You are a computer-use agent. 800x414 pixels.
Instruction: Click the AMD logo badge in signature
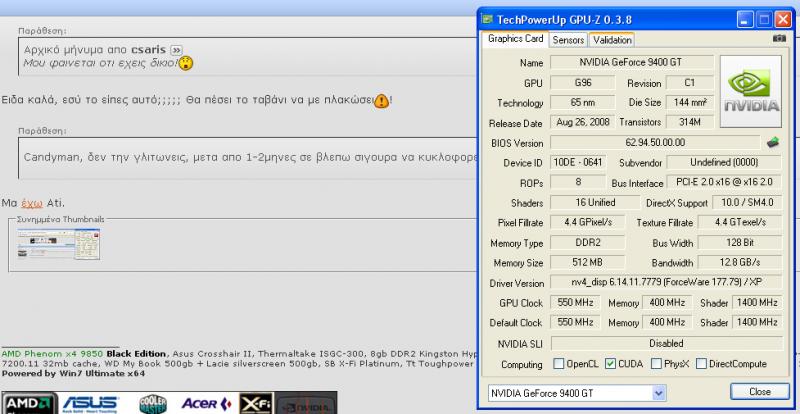(30, 403)
